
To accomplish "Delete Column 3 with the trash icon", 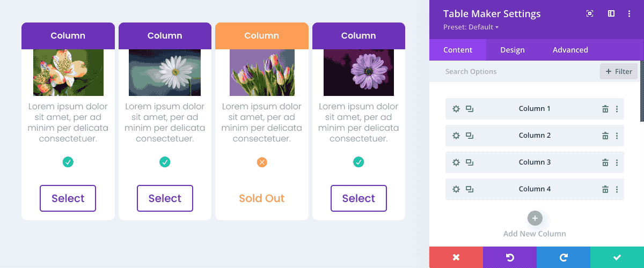I will click(x=605, y=162).
